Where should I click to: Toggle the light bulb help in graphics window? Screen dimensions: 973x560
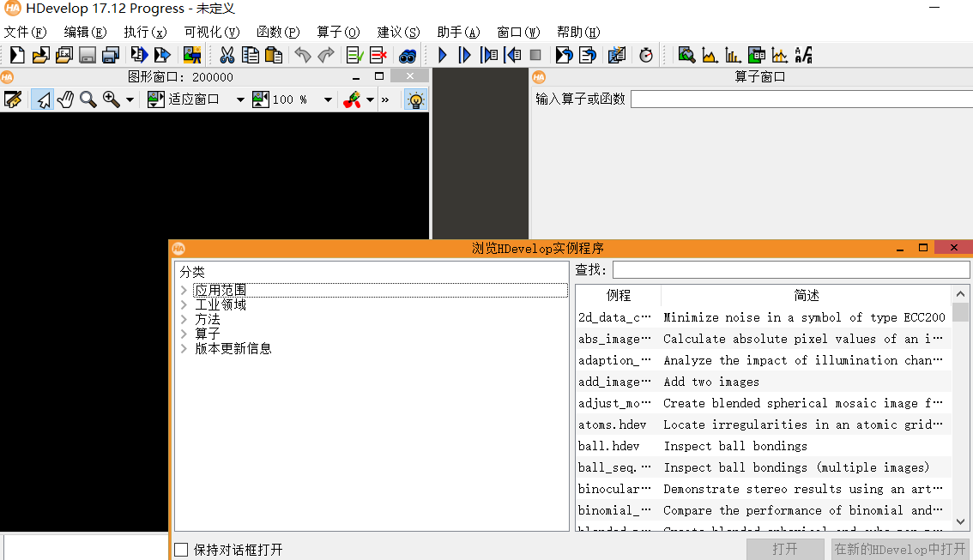415,99
